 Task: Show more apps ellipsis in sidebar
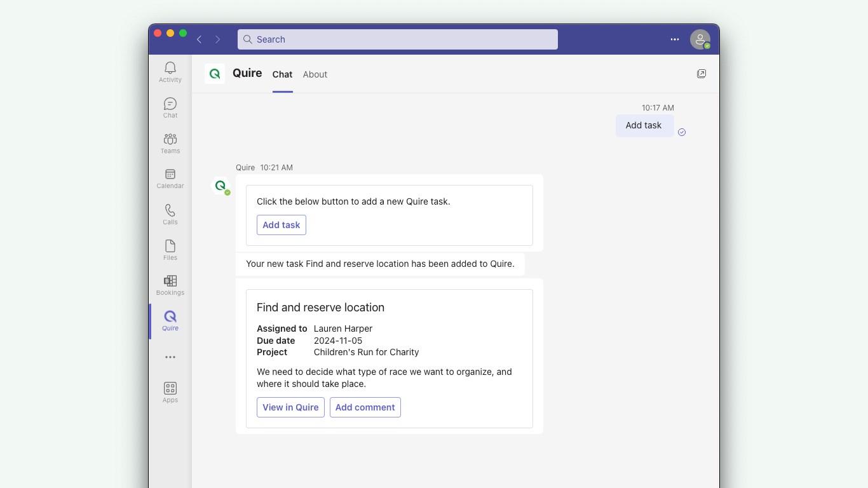click(170, 357)
